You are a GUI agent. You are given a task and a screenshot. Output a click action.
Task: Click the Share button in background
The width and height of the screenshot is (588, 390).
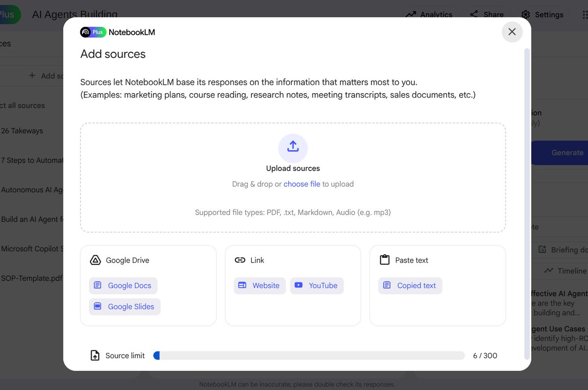click(487, 15)
